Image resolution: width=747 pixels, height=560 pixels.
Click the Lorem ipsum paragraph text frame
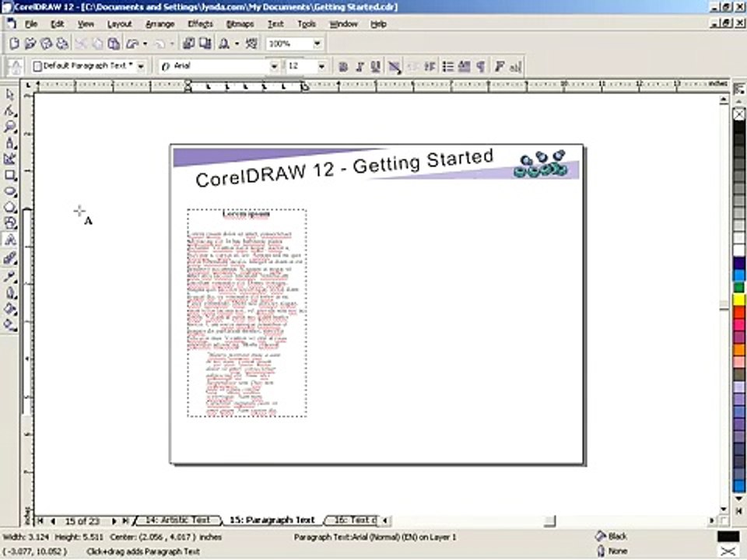click(247, 313)
